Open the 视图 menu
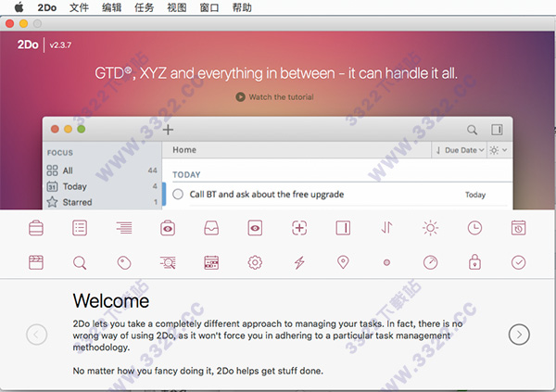This screenshot has width=556, height=392. [x=177, y=7]
